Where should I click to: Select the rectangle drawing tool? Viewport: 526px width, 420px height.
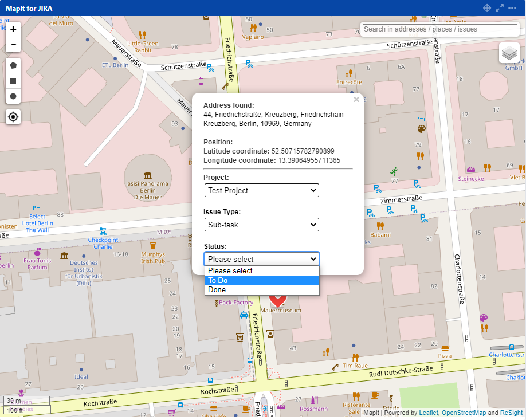(x=13, y=81)
